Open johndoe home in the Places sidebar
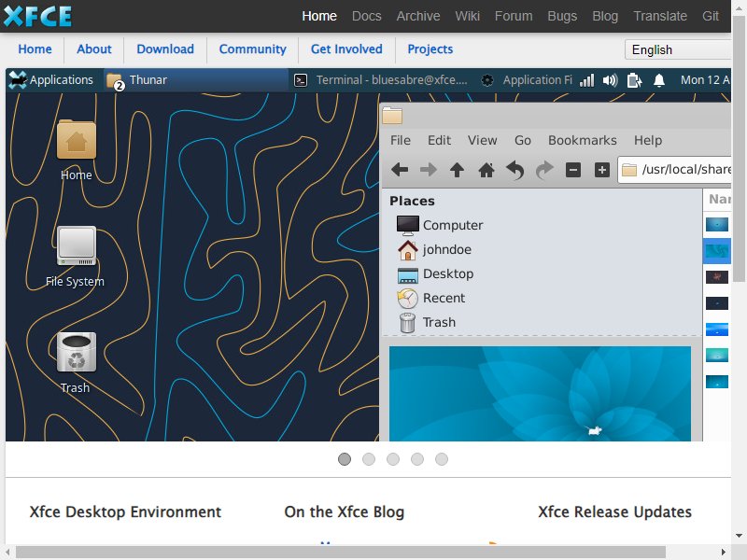 [x=434, y=249]
